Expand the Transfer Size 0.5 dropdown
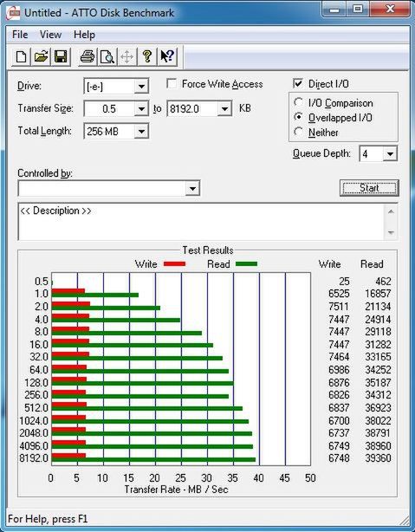The image size is (415, 532). click(x=141, y=109)
